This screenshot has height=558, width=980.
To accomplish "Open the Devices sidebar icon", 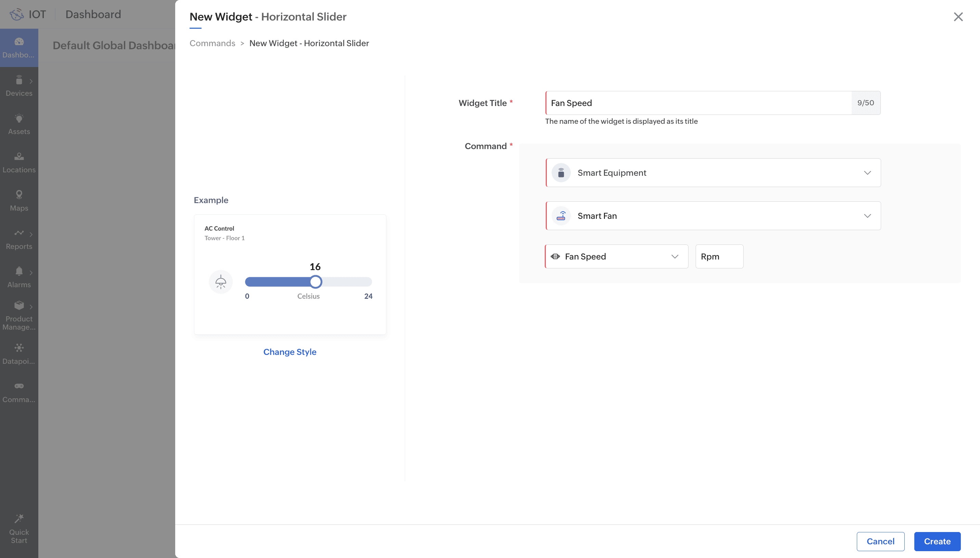I will tap(19, 80).
